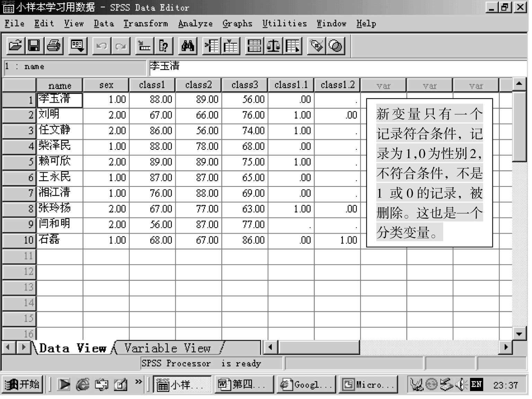This screenshot has width=532, height=399.
Task: Open the Dialog Recall toolbar button
Action: click(x=77, y=46)
